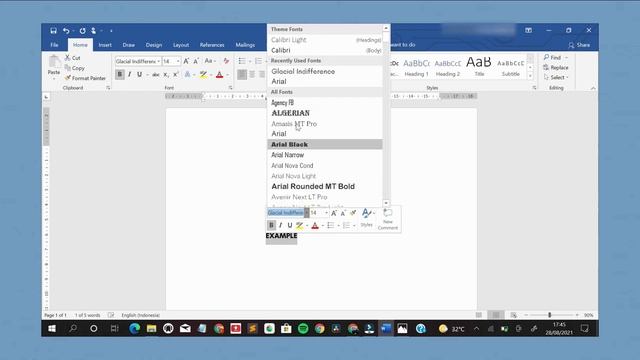The height and width of the screenshot is (360, 640).
Task: Align text left in Paragraph group
Action: [x=242, y=75]
